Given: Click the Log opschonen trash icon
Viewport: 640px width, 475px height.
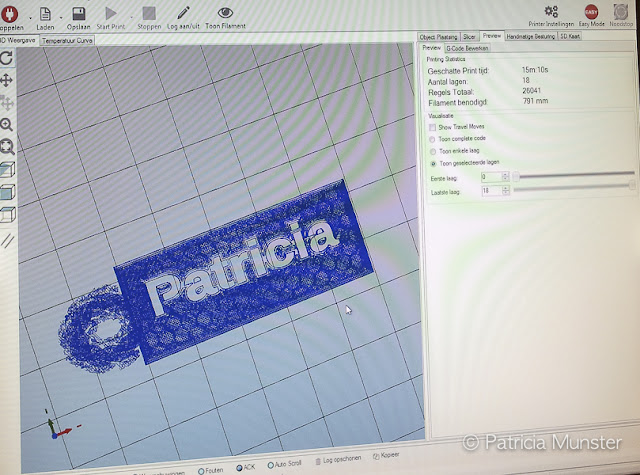Looking at the screenshot, I should pyautogui.click(x=318, y=462).
